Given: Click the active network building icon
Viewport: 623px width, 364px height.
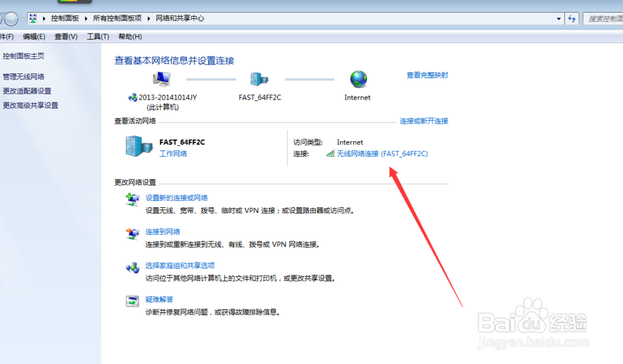Looking at the screenshot, I should (139, 146).
